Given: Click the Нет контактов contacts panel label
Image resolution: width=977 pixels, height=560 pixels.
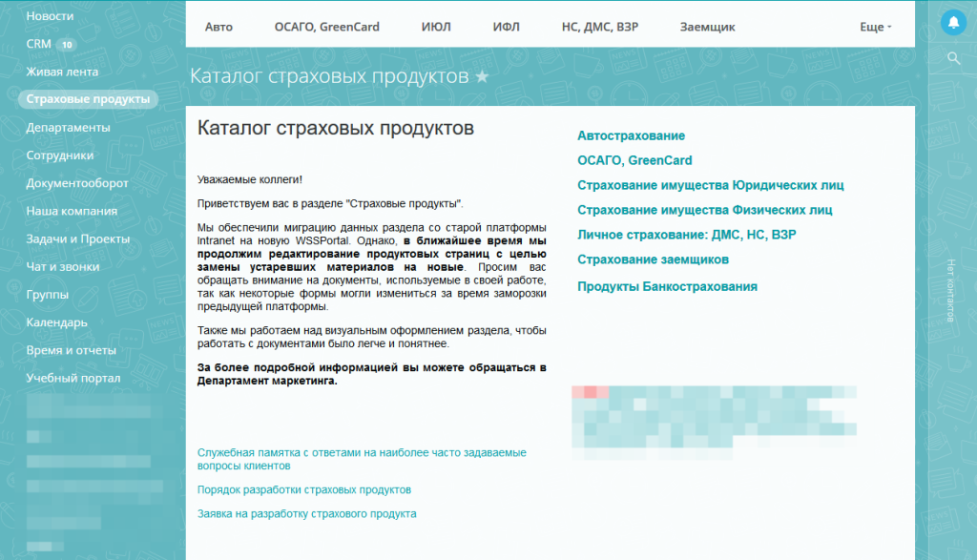Looking at the screenshot, I should 950,290.
